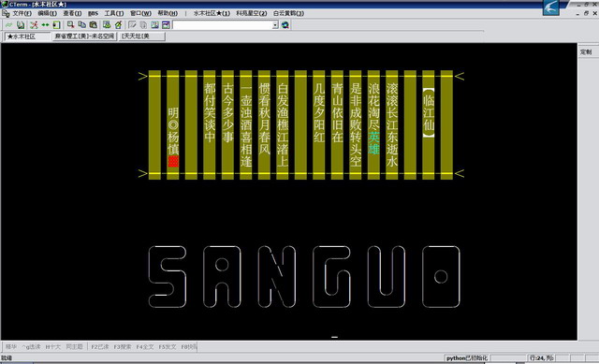Click the copy icon in toolbar
Screen dimensions: 599x364
tap(81, 25)
